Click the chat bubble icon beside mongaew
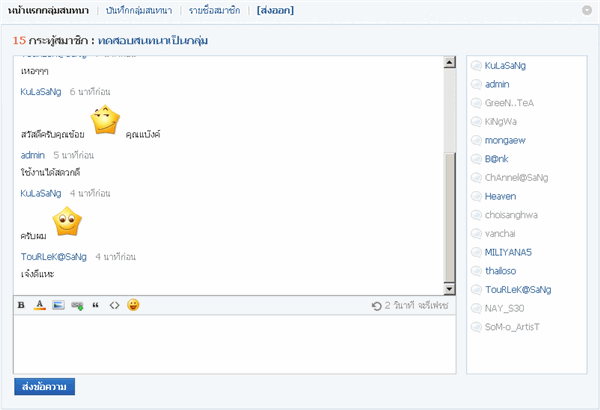The image size is (600, 410). (x=476, y=140)
